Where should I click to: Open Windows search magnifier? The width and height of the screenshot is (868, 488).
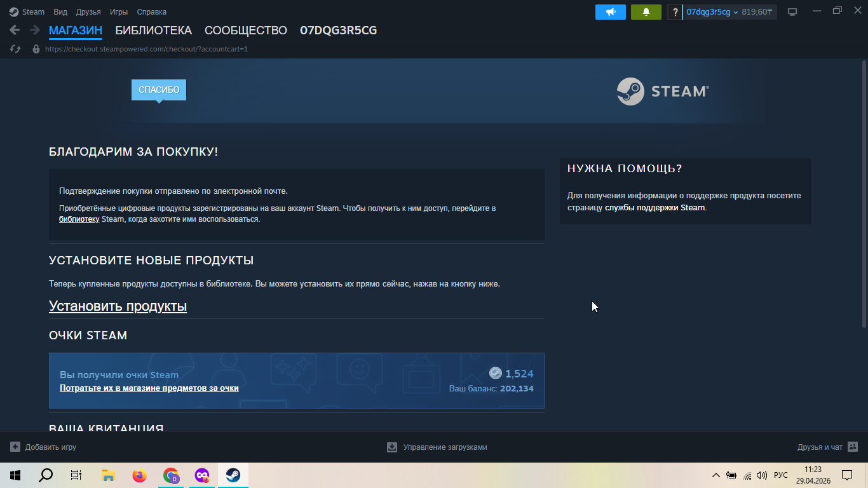[x=46, y=475]
